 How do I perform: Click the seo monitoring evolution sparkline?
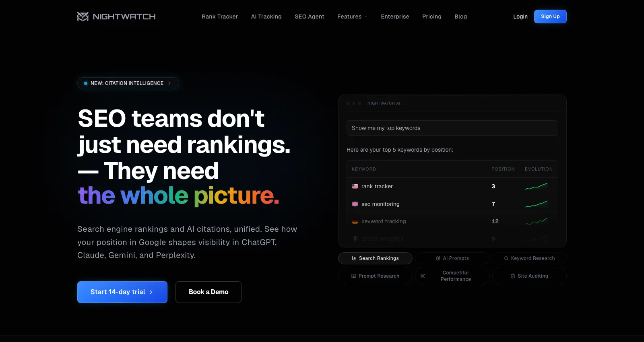click(x=536, y=204)
